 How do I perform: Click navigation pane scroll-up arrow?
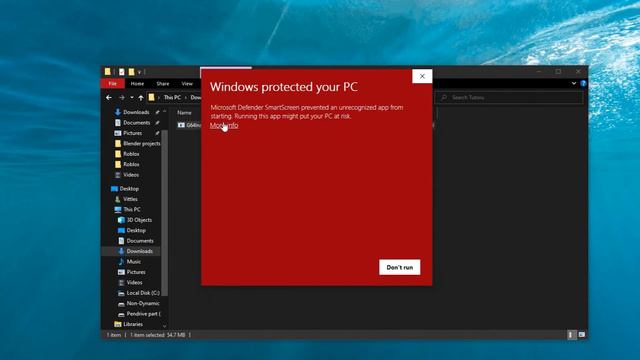tap(164, 111)
